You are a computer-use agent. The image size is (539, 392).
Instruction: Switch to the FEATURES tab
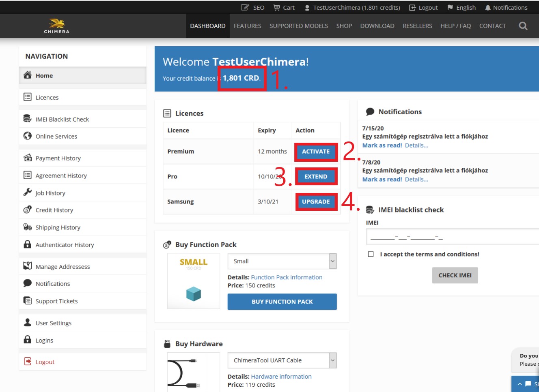click(248, 26)
